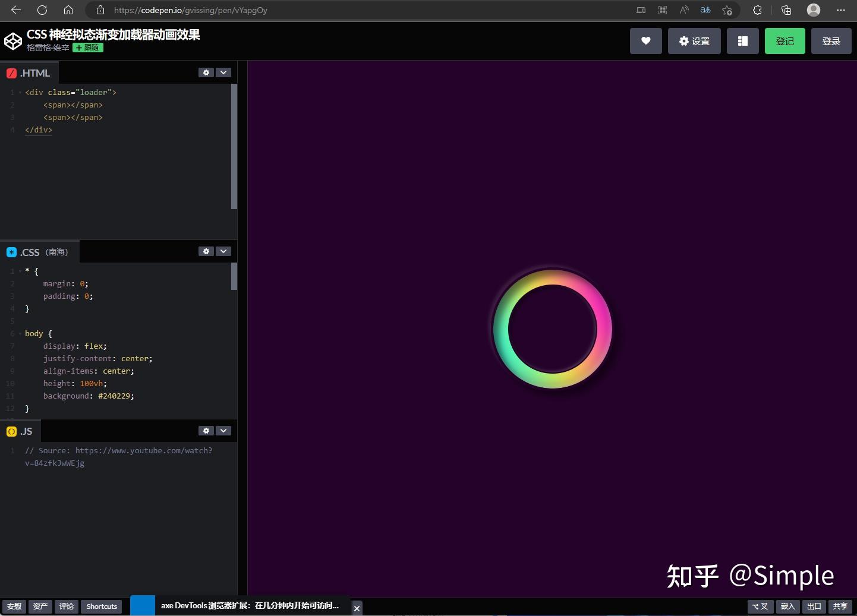This screenshot has height=616, width=857.
Task: Open the 设置 settings dialog
Action: tap(694, 40)
